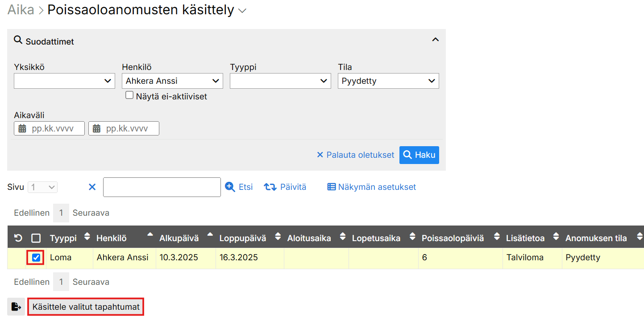Open Näkymän asetukset view settings
This screenshot has width=644, height=320.
coord(371,187)
